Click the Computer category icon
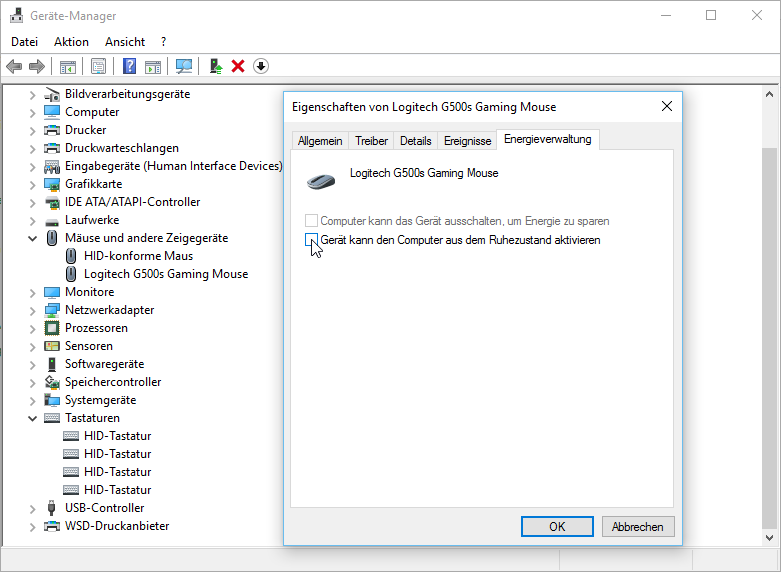Viewport: 781px width, 572px height. coord(52,112)
